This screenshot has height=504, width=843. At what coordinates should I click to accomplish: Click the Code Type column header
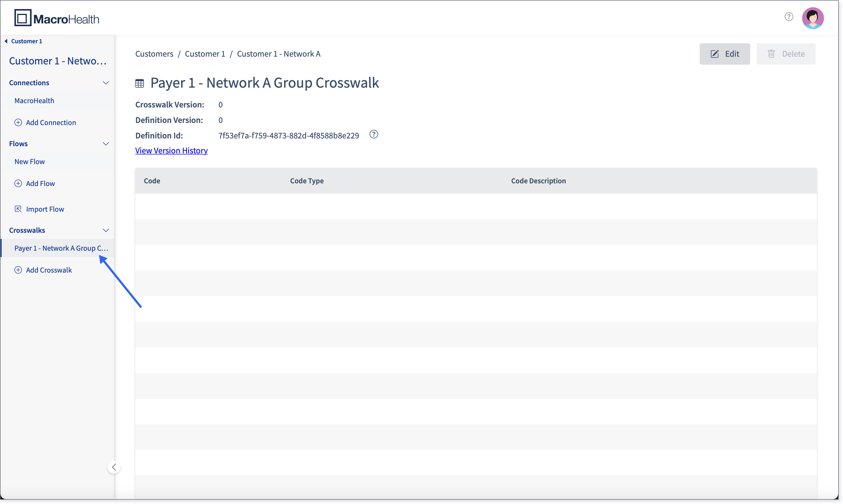click(x=306, y=181)
